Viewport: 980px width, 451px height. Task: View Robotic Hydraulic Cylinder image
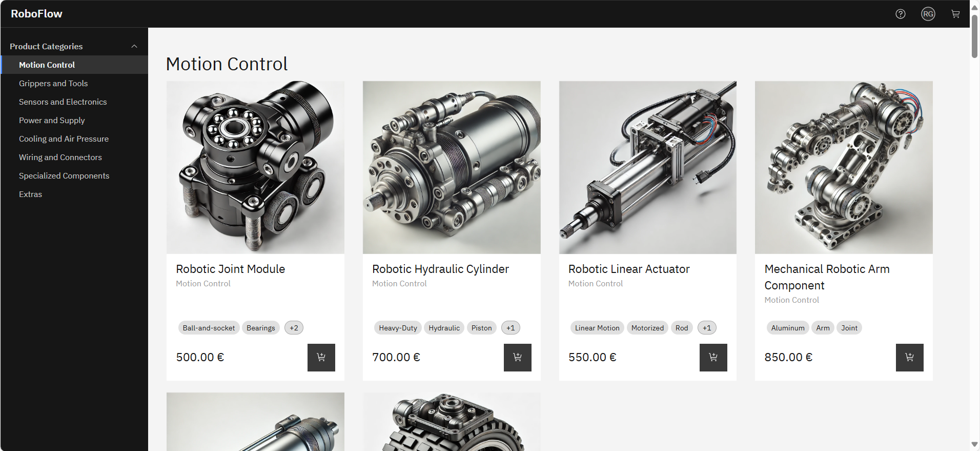click(452, 167)
